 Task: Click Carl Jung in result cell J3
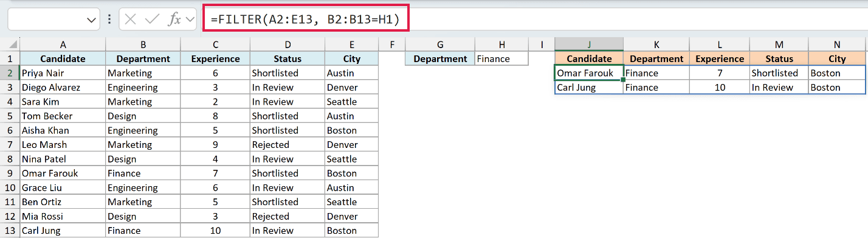(x=589, y=87)
